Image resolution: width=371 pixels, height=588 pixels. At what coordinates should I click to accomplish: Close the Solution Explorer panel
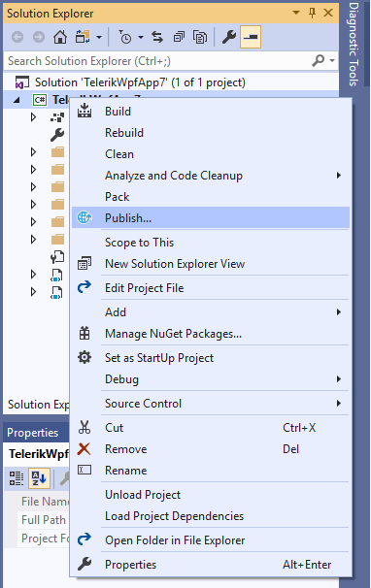tap(328, 14)
